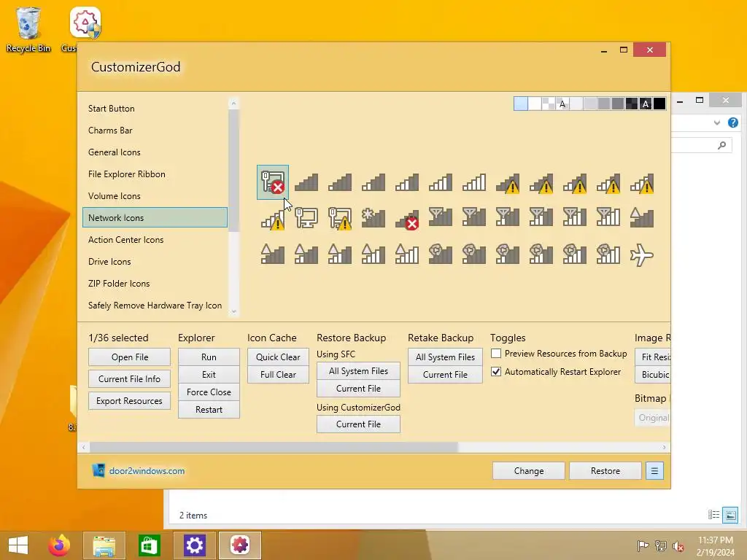
Task: Open the Fit Resize dropdown
Action: pyautogui.click(x=653, y=357)
